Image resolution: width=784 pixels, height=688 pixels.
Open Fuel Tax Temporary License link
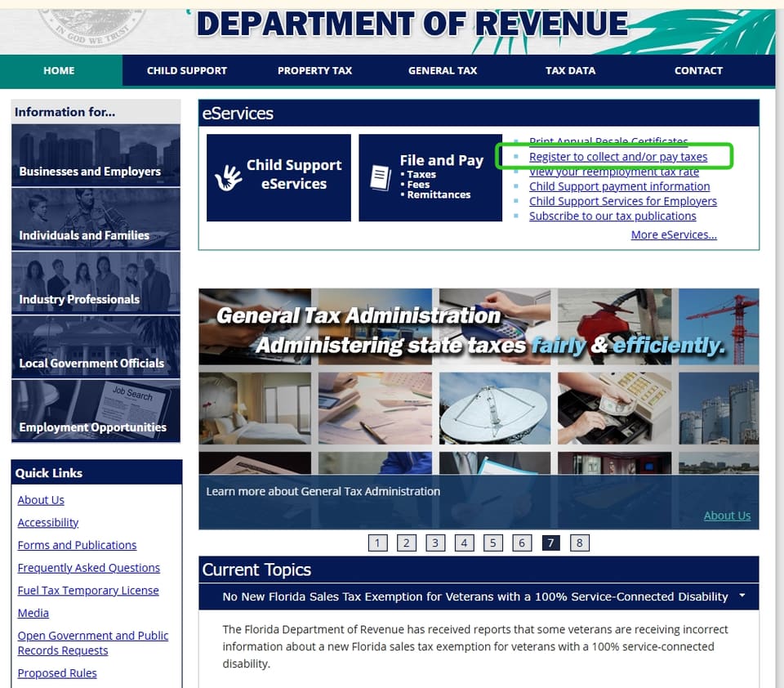pyautogui.click(x=88, y=591)
